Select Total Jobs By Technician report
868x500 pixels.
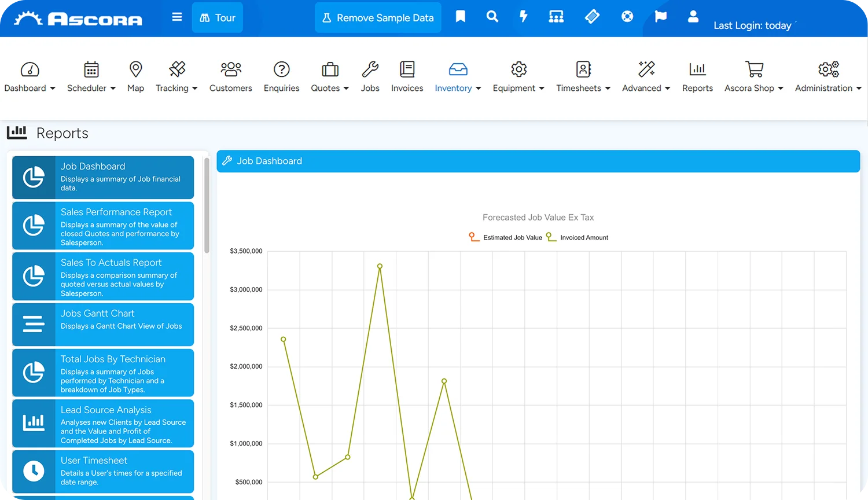[x=103, y=373]
